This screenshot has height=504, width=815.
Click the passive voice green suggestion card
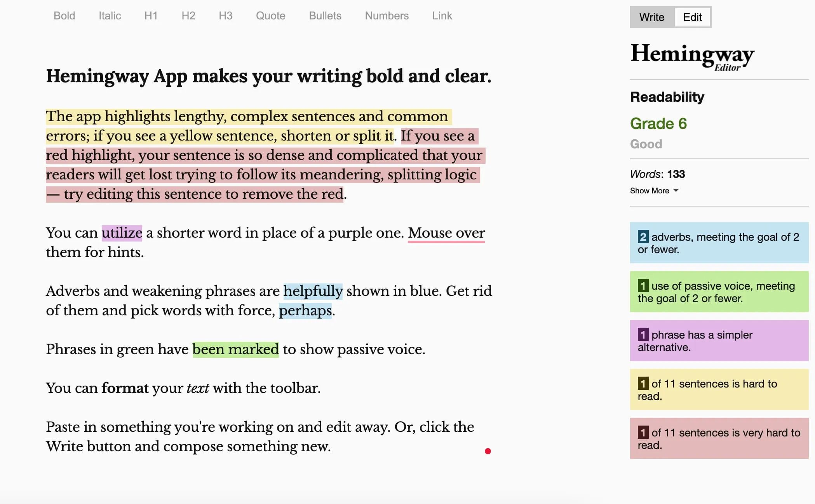pyautogui.click(x=718, y=292)
